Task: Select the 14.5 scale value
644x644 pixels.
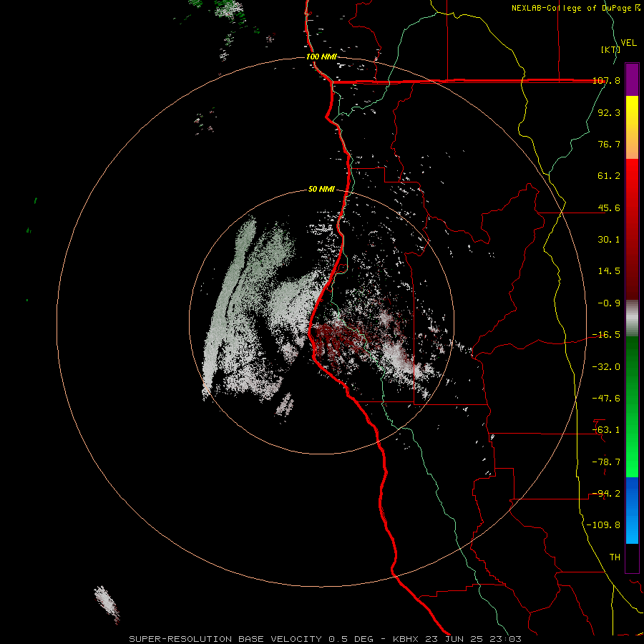Action: [609, 271]
